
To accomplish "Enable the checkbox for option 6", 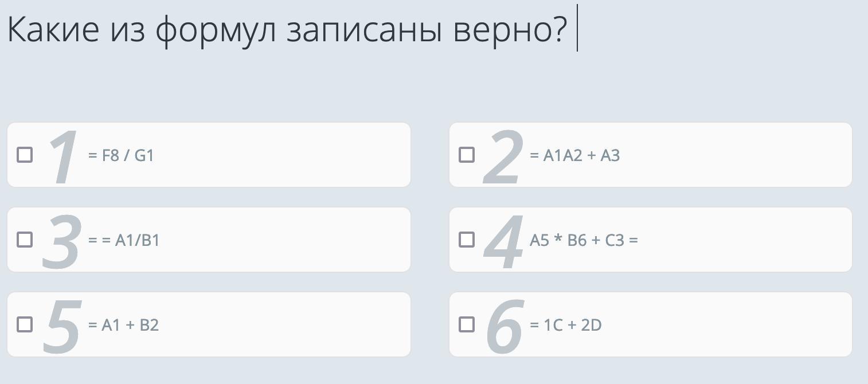I will (467, 324).
